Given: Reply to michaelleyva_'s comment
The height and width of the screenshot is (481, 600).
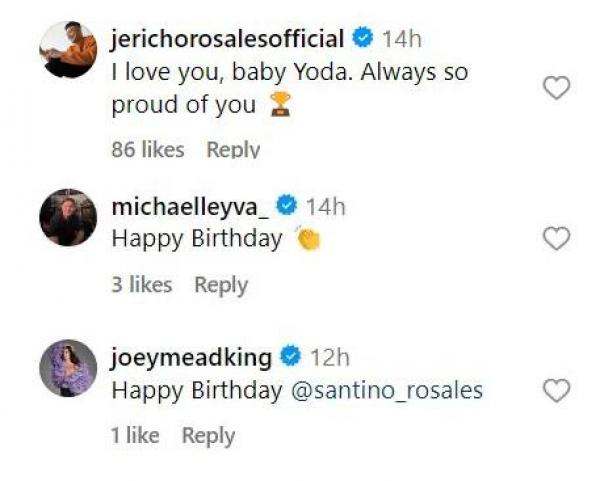Looking at the screenshot, I should pos(221,285).
